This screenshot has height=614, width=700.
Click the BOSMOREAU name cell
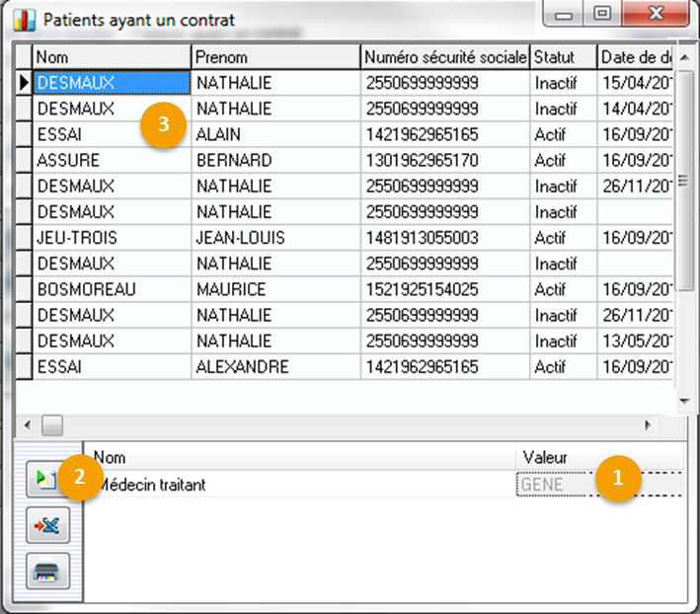(x=113, y=290)
